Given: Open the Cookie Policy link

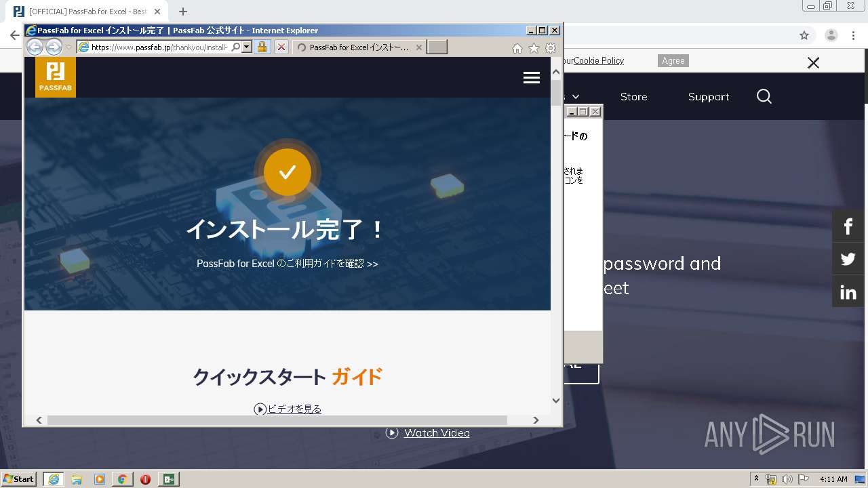Looking at the screenshot, I should (598, 60).
